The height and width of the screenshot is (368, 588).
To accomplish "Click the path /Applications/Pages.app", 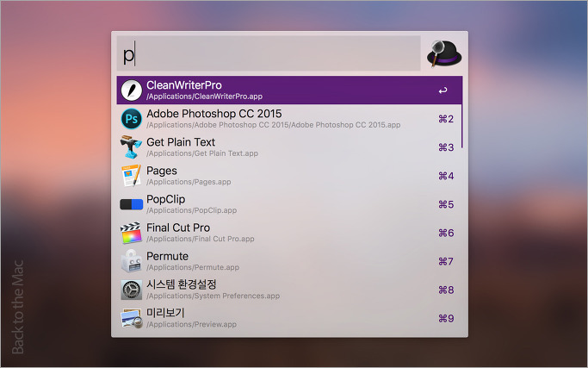I will point(189,182).
